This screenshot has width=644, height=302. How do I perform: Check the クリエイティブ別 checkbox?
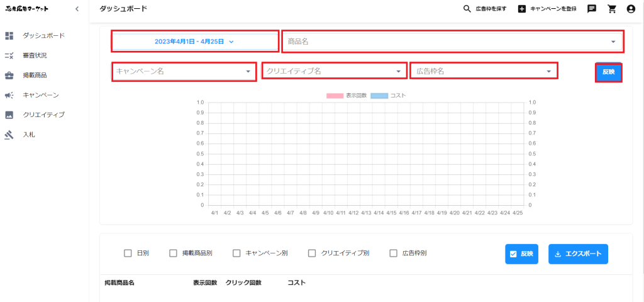pos(312,253)
